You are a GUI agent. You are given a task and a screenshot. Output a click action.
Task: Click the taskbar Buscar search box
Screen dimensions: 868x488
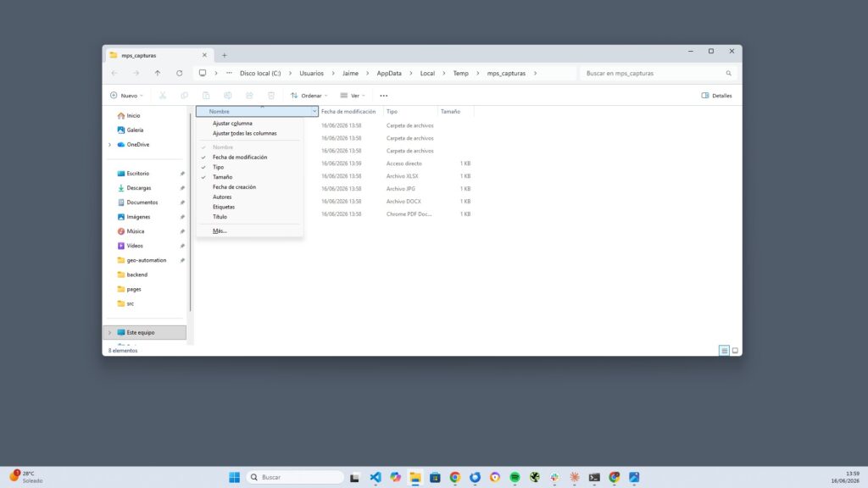point(295,477)
